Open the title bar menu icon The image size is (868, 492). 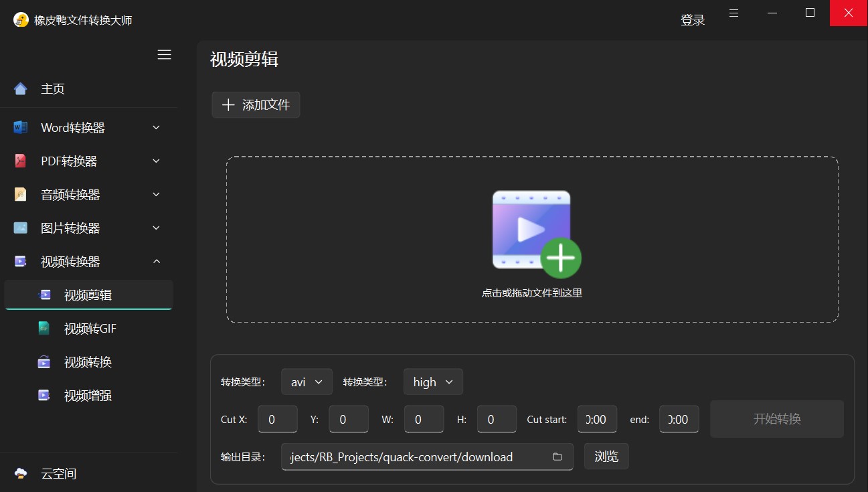[x=734, y=13]
